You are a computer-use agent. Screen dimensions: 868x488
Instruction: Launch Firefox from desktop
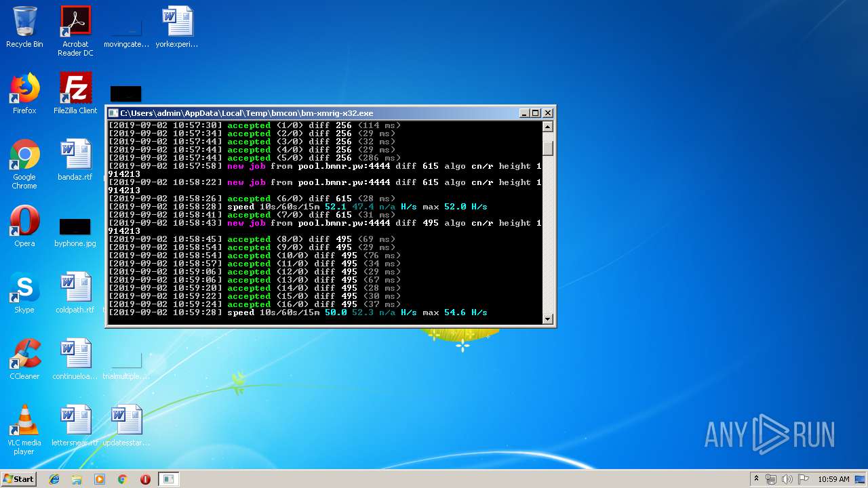(24, 94)
